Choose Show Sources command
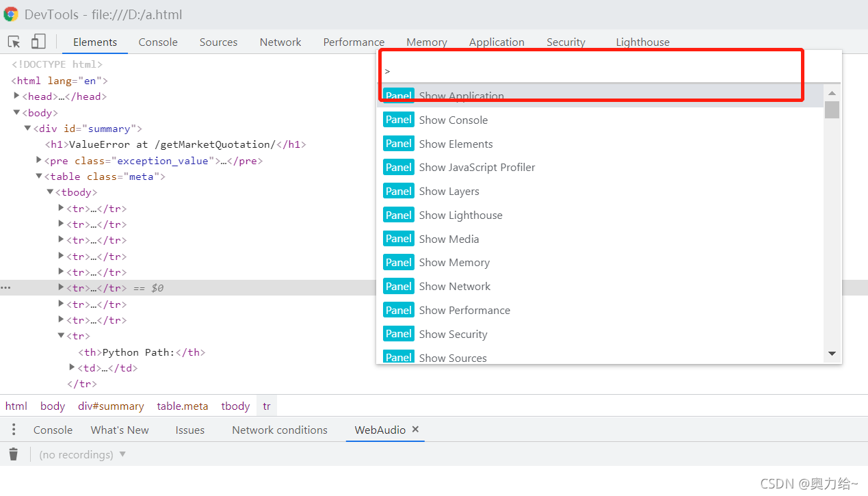Image resolution: width=868 pixels, height=496 pixels. [600, 357]
